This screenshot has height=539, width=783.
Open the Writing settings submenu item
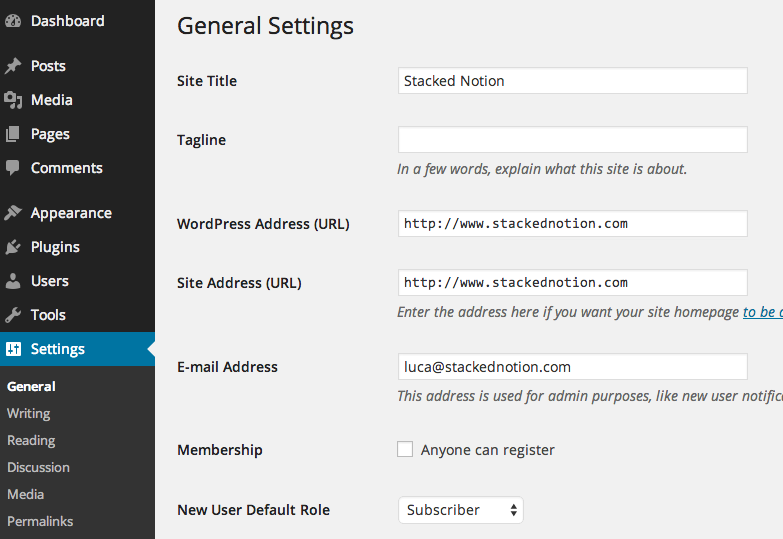tap(28, 414)
